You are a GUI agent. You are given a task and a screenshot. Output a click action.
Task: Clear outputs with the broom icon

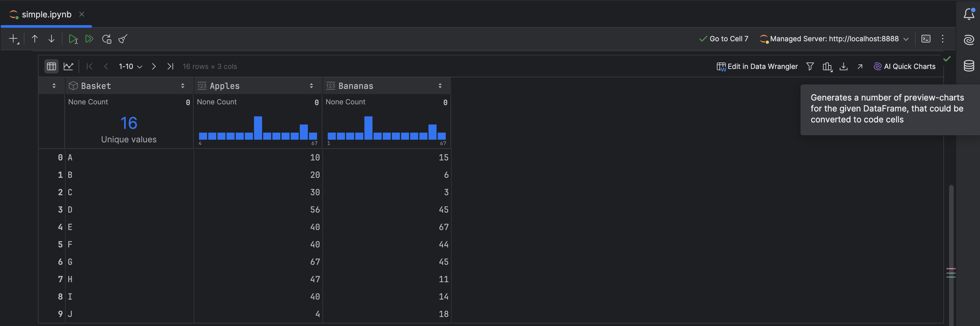(123, 39)
